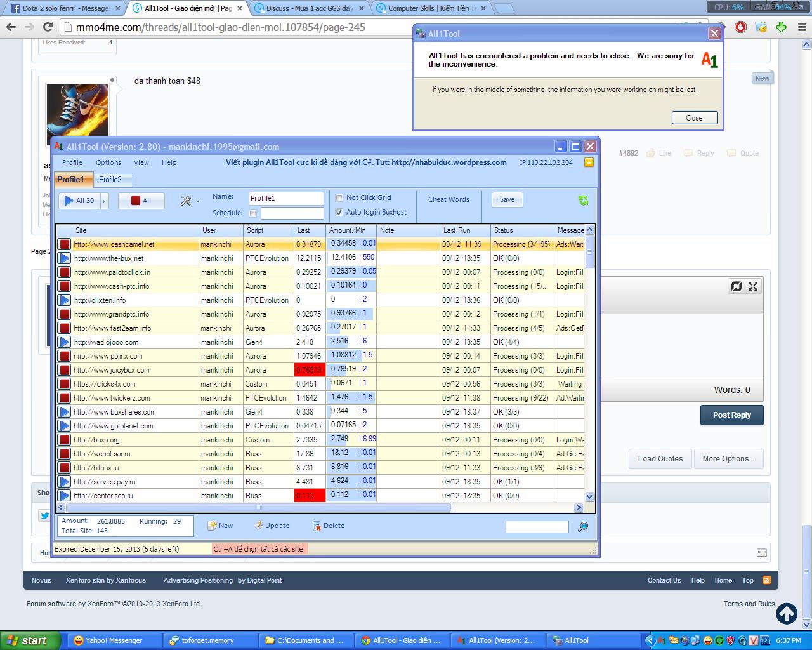Click the scroll-to-top arrow circle icon

click(787, 613)
